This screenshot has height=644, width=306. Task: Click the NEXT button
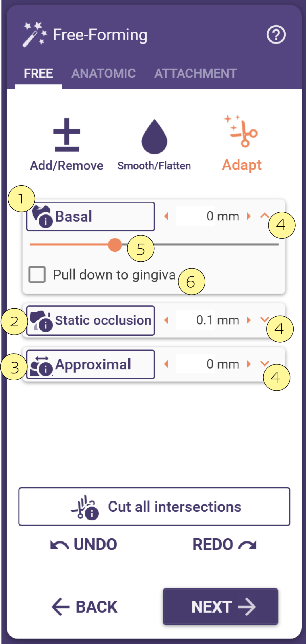click(220, 607)
